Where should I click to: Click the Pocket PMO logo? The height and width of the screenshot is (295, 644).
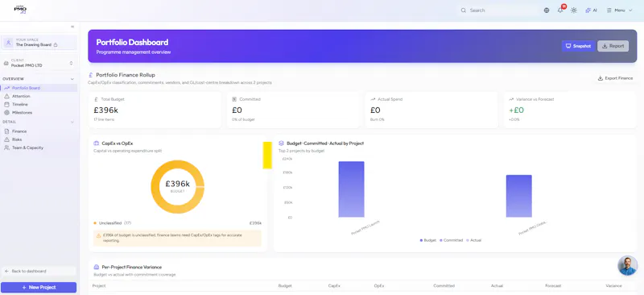(x=20, y=10)
